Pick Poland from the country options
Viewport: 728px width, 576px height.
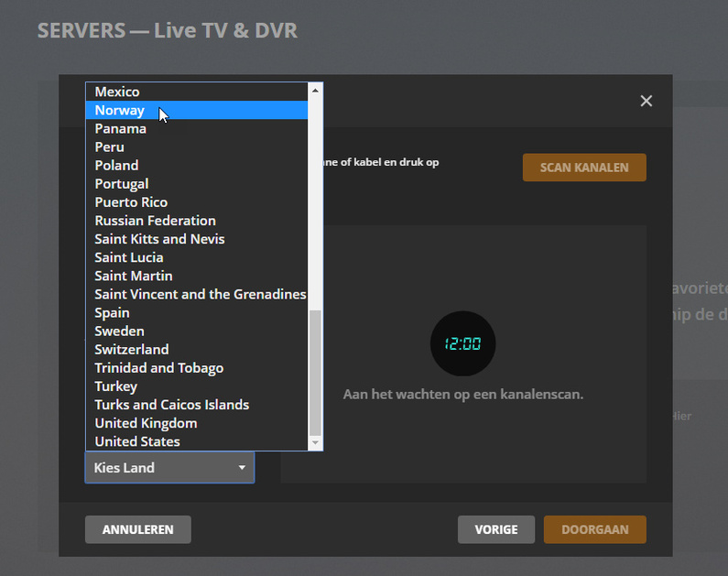(197, 165)
